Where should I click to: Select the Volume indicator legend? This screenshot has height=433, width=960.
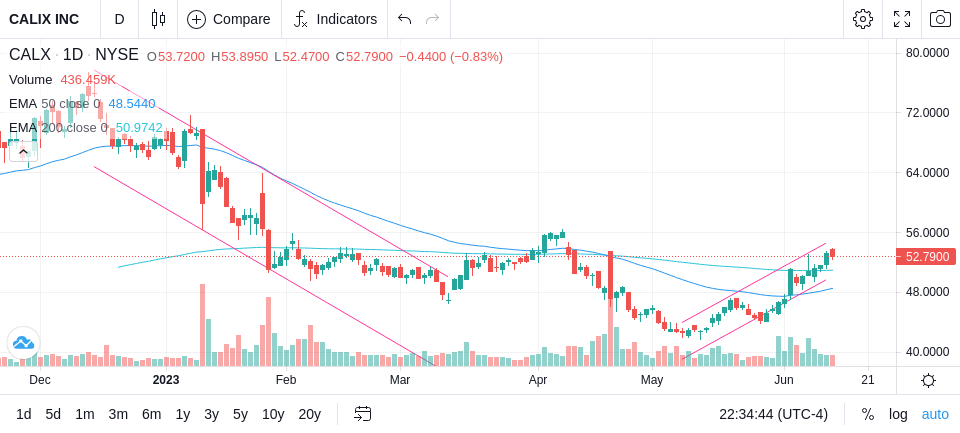point(31,80)
